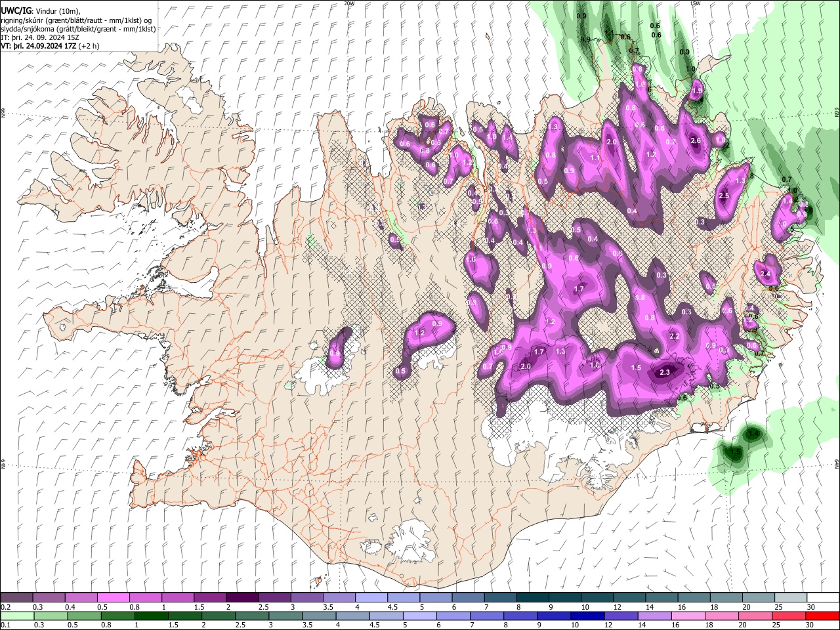Click the 15W longitude label at top
The width and height of the screenshot is (840, 630).
pyautogui.click(x=695, y=3)
